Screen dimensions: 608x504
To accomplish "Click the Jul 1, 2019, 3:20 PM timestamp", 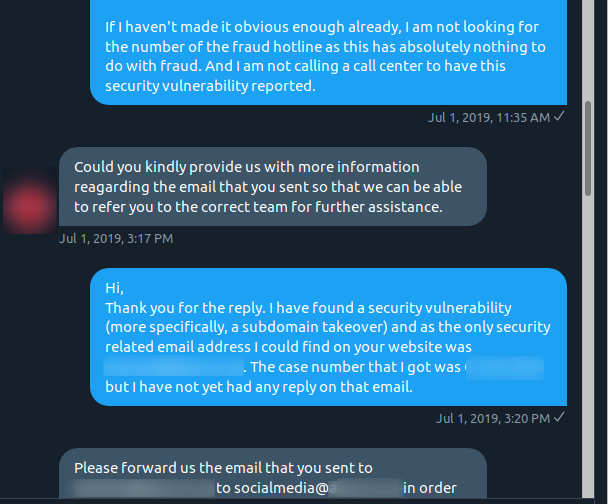I will click(x=493, y=419).
